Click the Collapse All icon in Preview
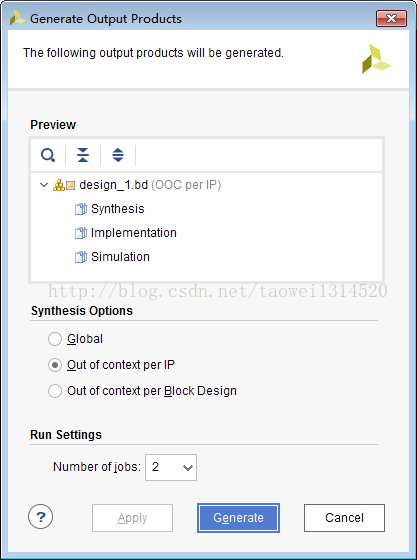 pos(83,155)
